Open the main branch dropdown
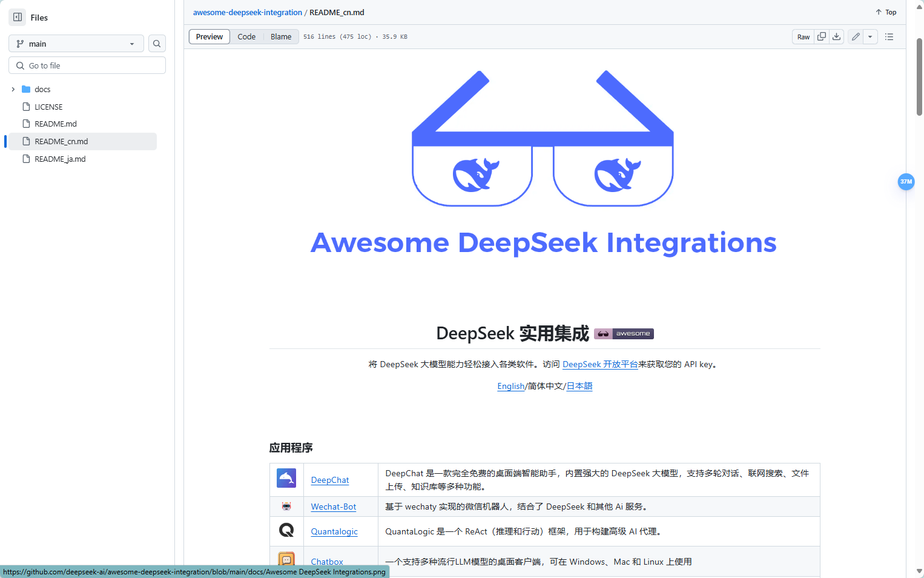924x578 pixels. click(x=76, y=44)
